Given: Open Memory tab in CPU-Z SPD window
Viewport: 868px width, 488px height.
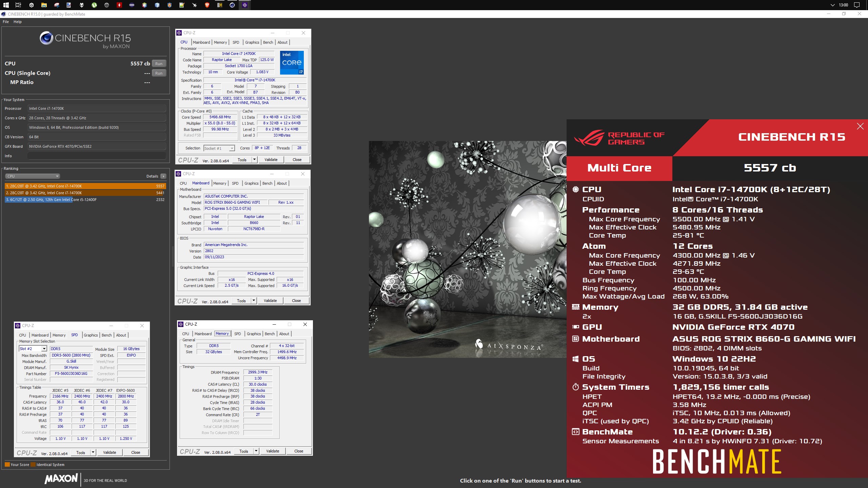Looking at the screenshot, I should 59,335.
